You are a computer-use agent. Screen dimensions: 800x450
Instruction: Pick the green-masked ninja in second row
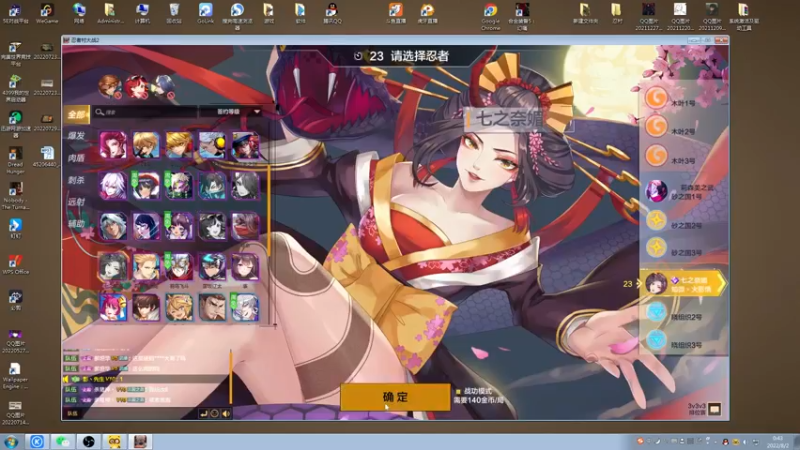(179, 185)
